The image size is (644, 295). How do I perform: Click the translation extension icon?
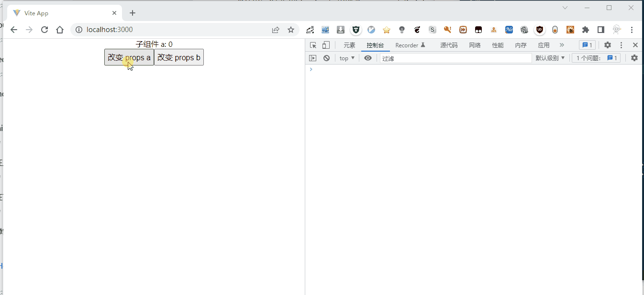click(310, 30)
